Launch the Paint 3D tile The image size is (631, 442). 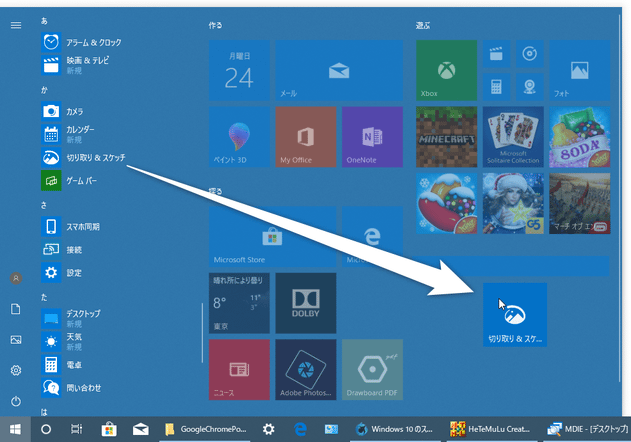239,137
